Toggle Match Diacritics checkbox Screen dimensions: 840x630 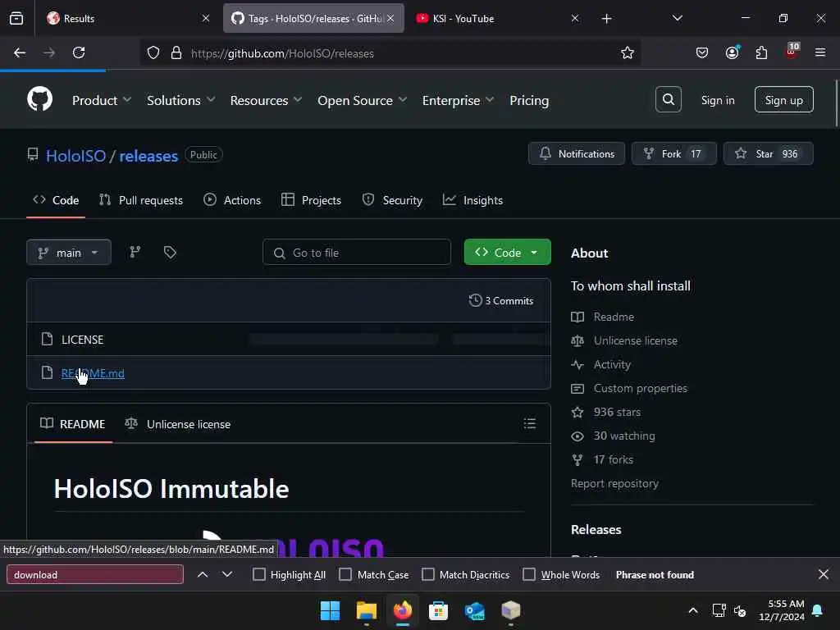tap(428, 575)
